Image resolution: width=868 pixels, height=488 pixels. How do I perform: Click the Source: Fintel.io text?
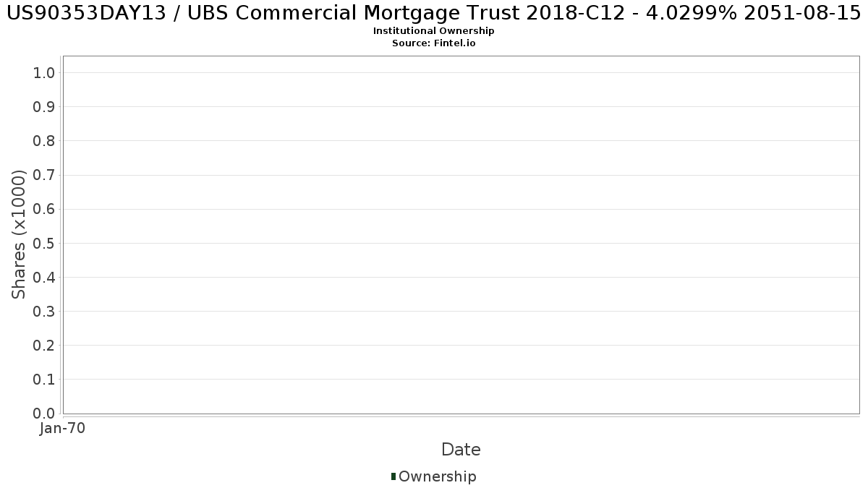click(434, 43)
